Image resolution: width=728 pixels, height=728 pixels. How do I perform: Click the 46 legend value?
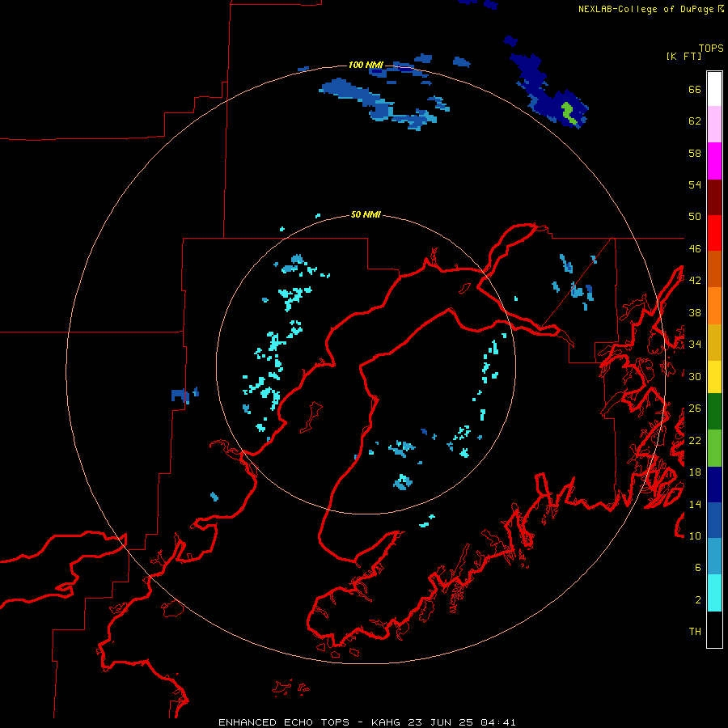click(x=695, y=248)
